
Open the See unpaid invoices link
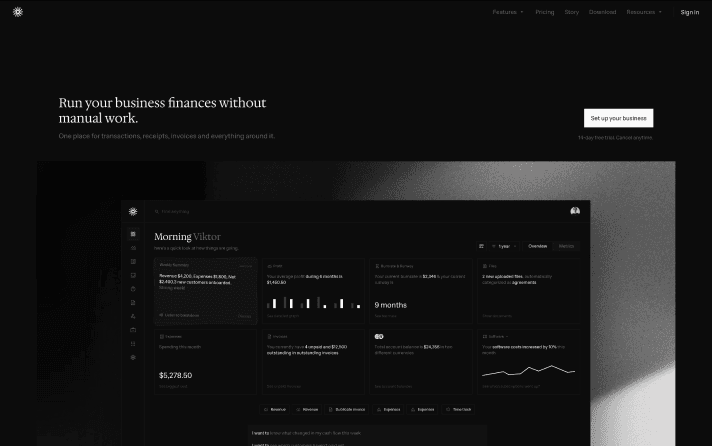point(284,387)
